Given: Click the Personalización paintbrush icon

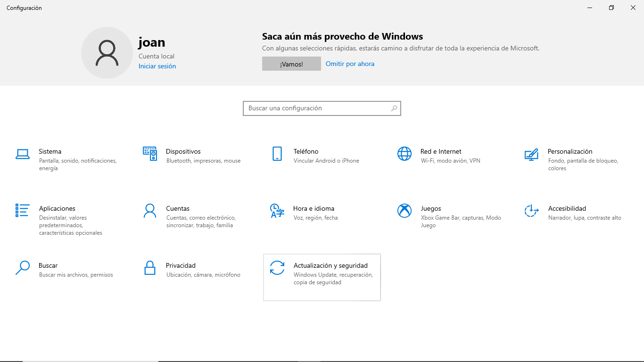Looking at the screenshot, I should (x=531, y=154).
